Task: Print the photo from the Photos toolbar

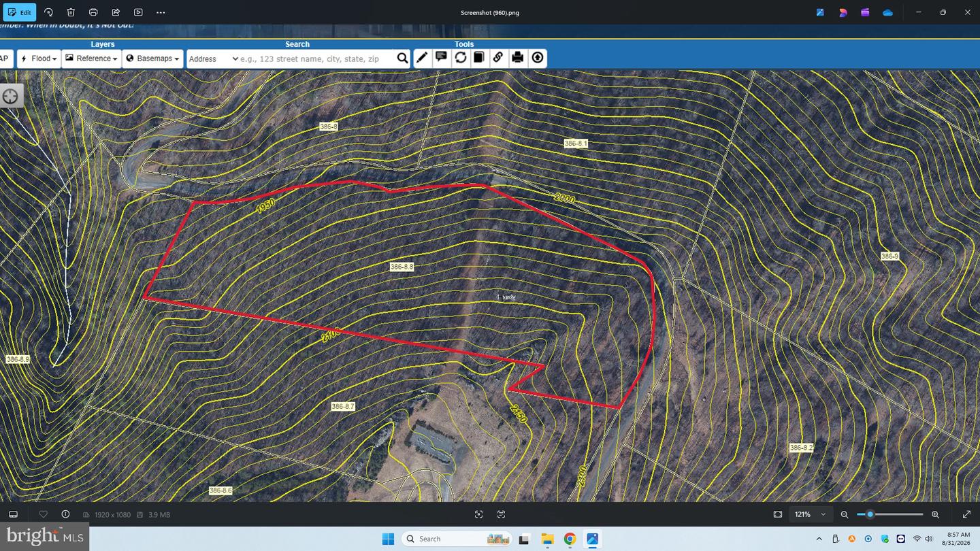Action: point(93,12)
